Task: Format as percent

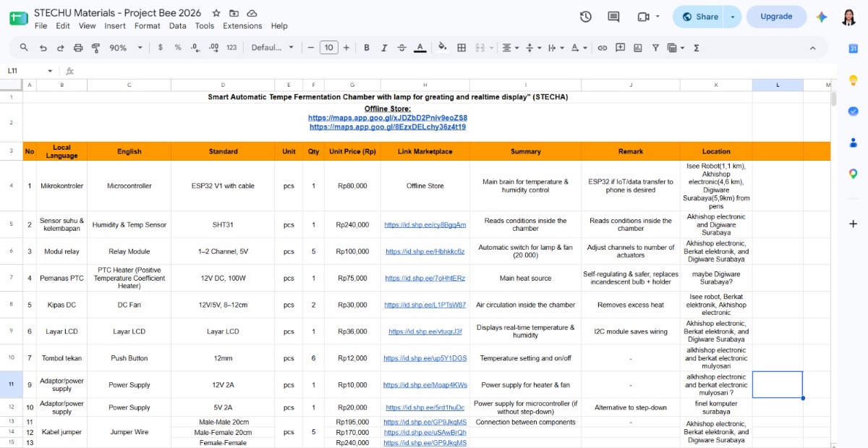Action: click(x=178, y=48)
